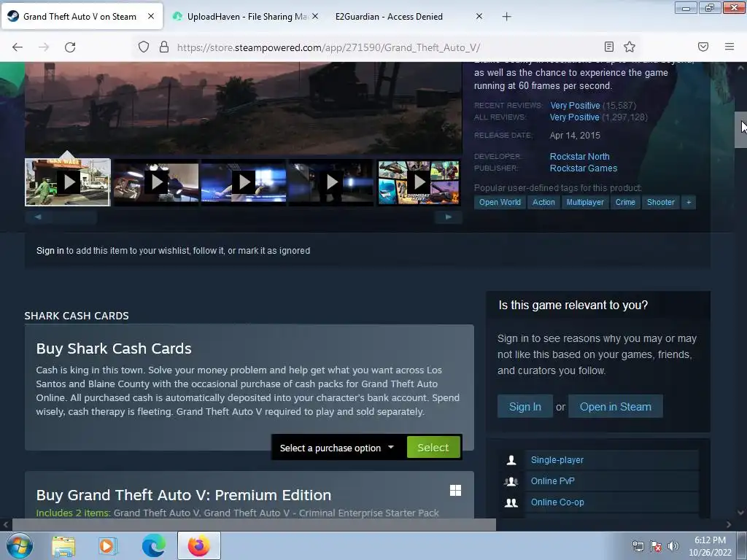Click the browser forward arrow
Viewport: 747px width, 560px height.
click(x=44, y=47)
